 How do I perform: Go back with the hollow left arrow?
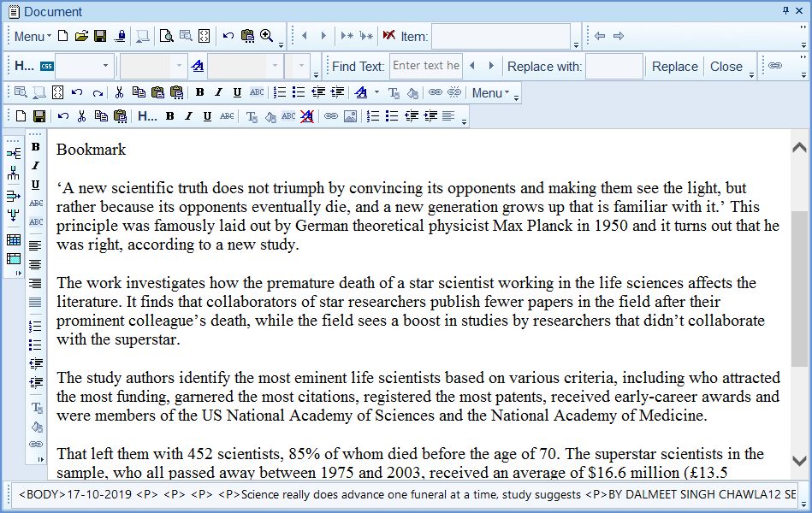coord(600,36)
